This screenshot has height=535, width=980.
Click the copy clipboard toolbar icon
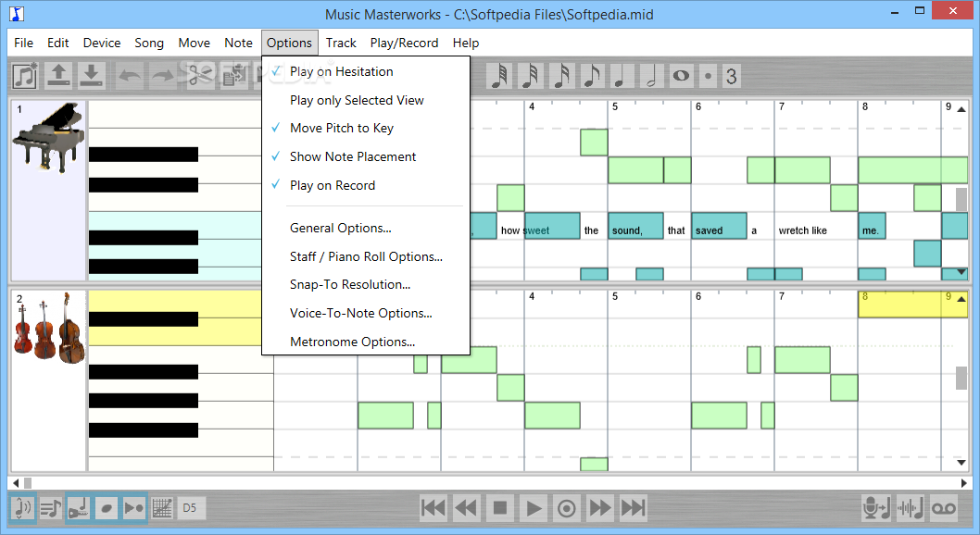coord(235,76)
